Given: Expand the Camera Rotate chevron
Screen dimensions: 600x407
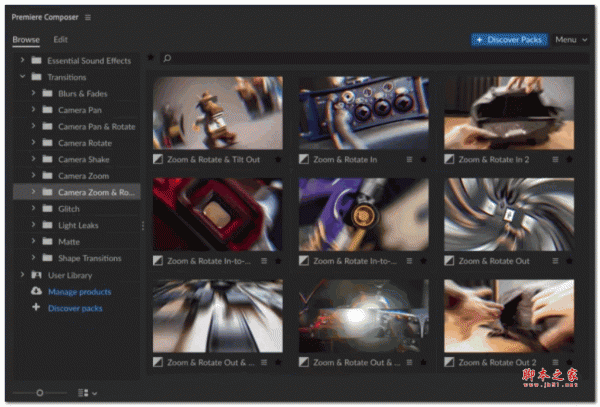Looking at the screenshot, I should (33, 142).
